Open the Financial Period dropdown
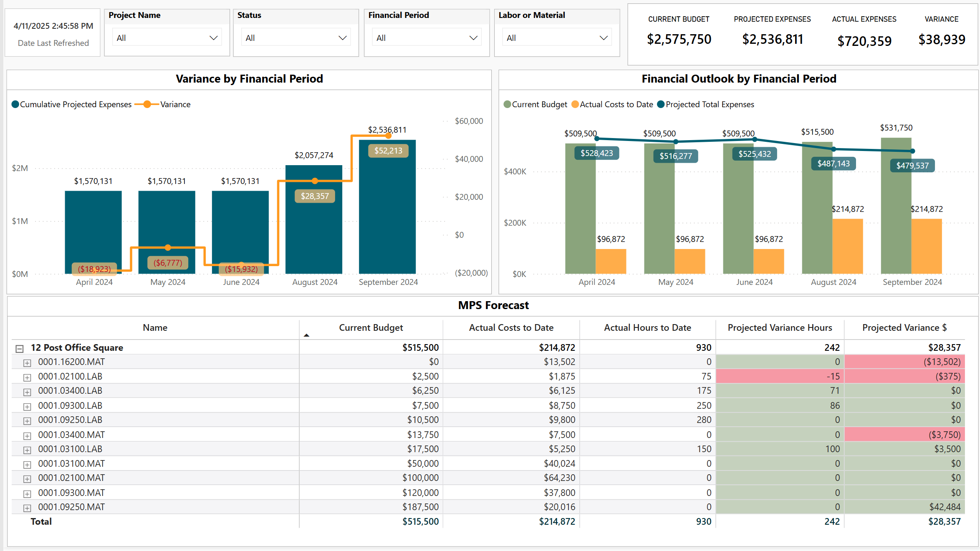This screenshot has height=551, width=980. pos(427,38)
